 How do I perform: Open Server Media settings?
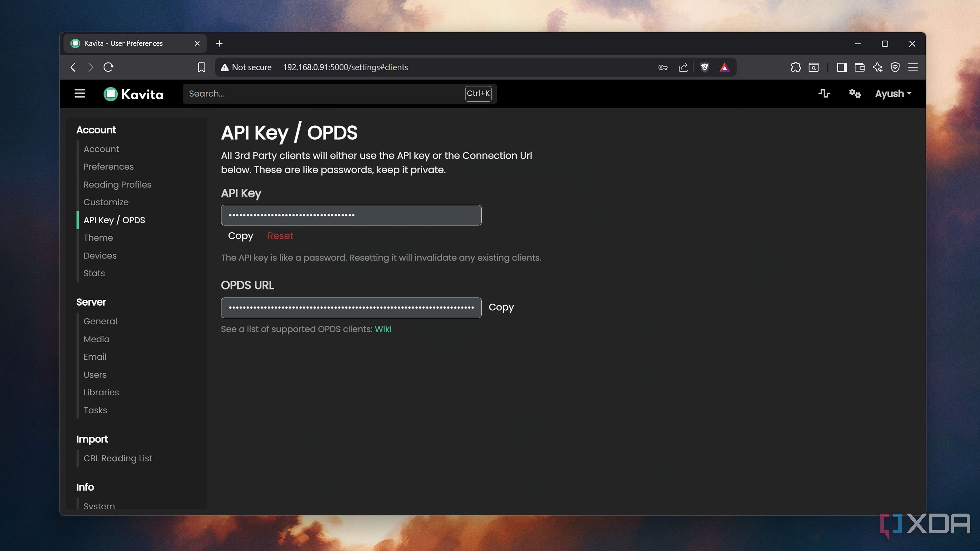[x=96, y=339]
